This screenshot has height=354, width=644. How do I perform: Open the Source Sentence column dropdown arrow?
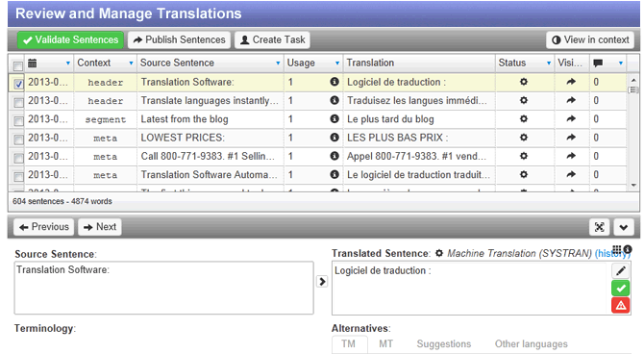[x=278, y=63]
